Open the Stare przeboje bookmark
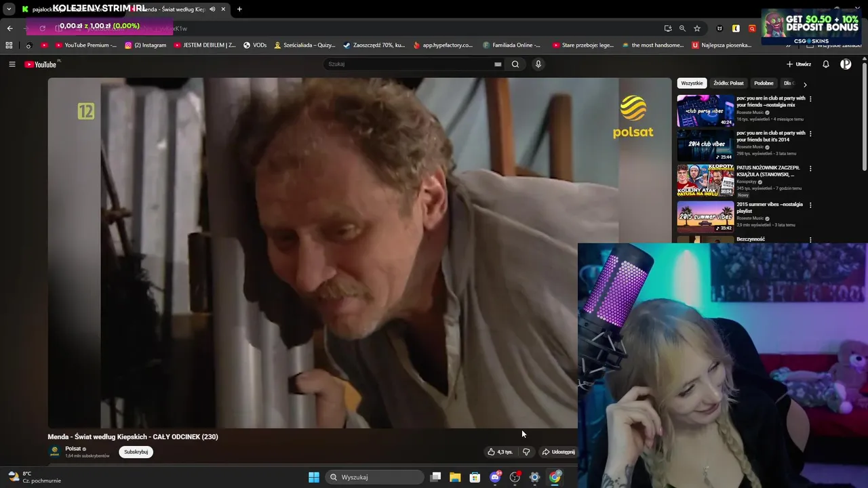The width and height of the screenshot is (868, 488). click(x=583, y=45)
